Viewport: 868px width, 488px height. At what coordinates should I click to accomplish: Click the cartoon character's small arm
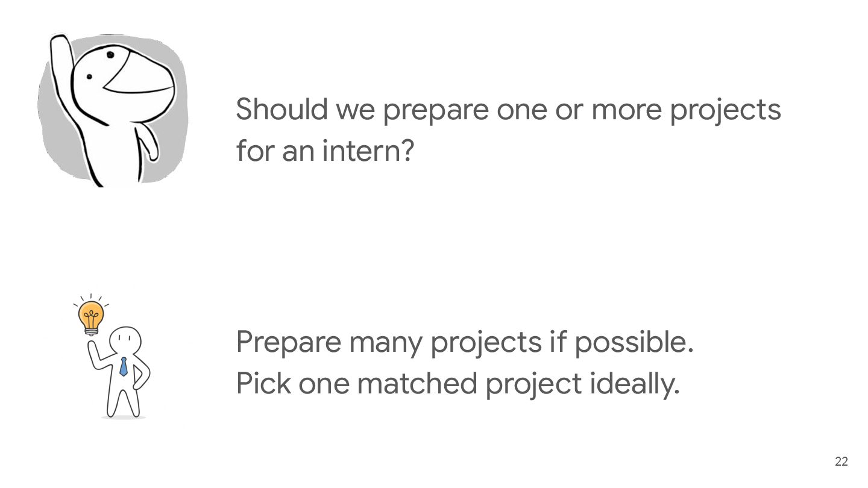pos(149,142)
